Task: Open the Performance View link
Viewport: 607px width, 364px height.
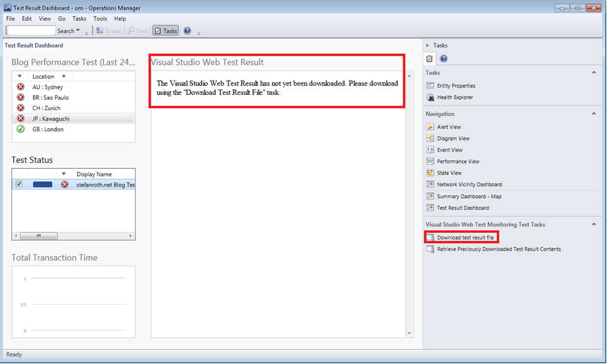Action: pyautogui.click(x=458, y=161)
